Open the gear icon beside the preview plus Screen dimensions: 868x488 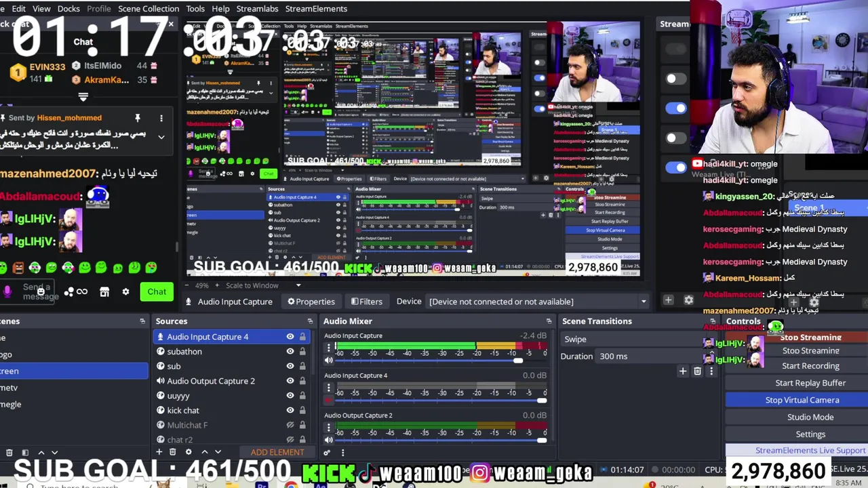(x=689, y=300)
